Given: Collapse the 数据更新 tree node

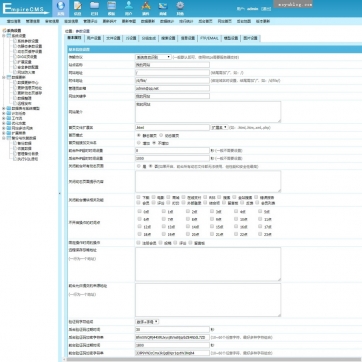Looking at the screenshot, I should pyautogui.click(x=4, y=77).
